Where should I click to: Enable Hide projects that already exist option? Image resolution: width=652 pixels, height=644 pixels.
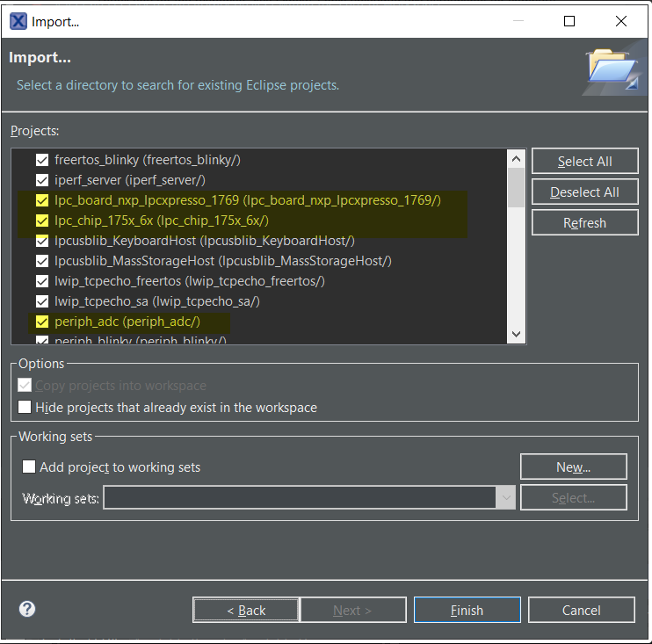tap(25, 407)
